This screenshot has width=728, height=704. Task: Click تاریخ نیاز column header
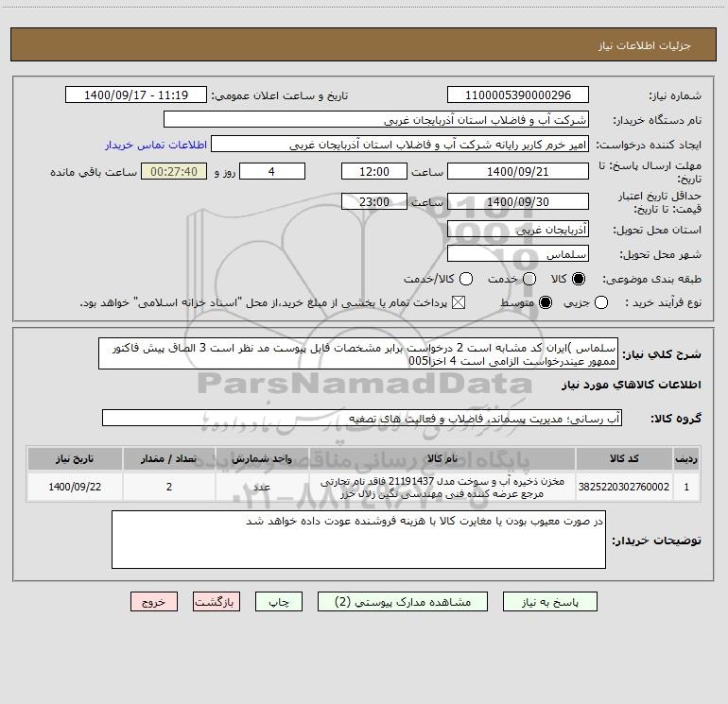(75, 458)
